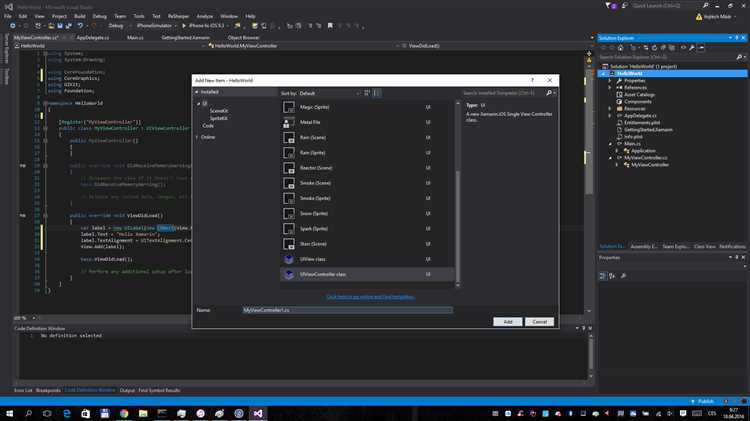750x421 pixels.
Task: Expand the Online templates node
Action: pos(198,137)
